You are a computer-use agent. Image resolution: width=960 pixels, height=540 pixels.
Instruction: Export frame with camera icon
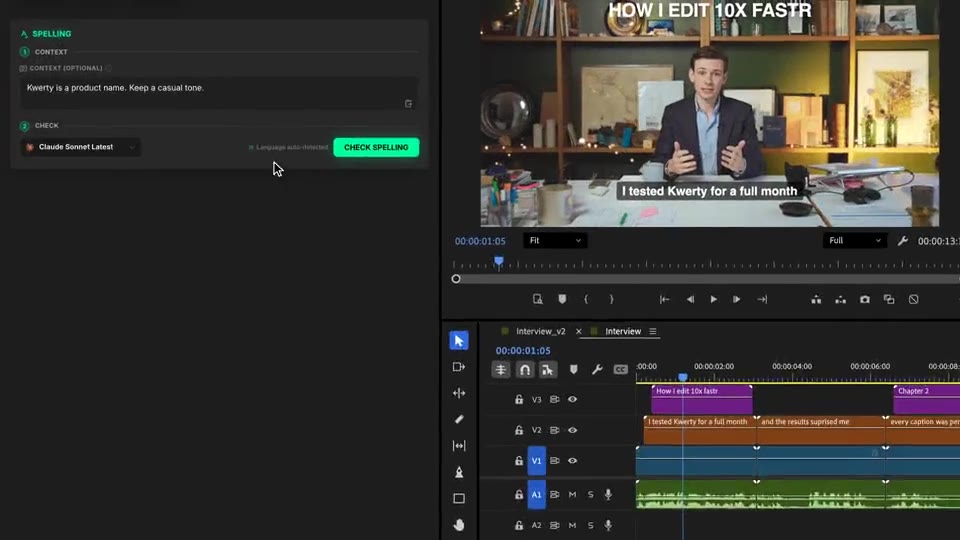[x=864, y=299]
